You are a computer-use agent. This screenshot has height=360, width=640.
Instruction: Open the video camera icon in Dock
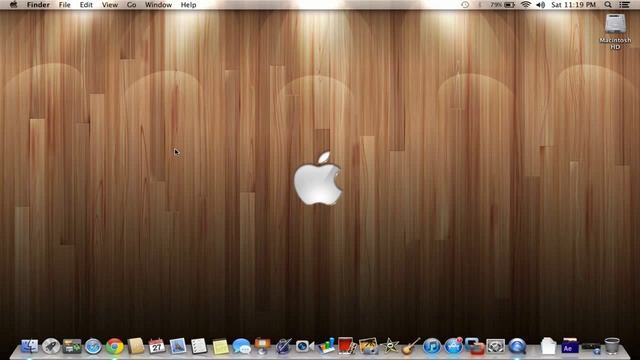pos(304,346)
